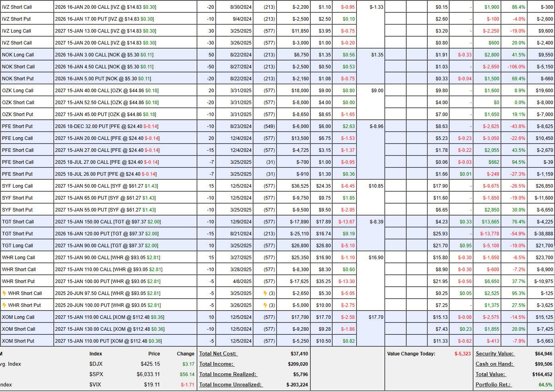Click the Total Value link

pos(490,375)
